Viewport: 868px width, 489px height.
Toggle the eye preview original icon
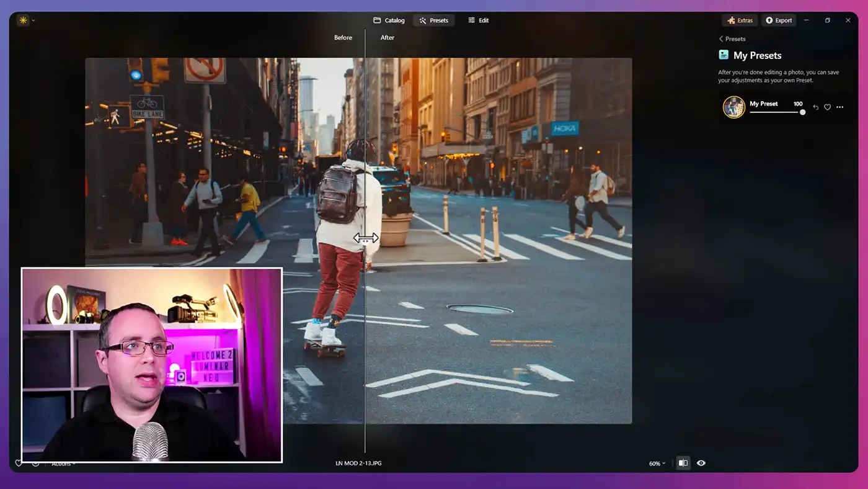point(701,463)
